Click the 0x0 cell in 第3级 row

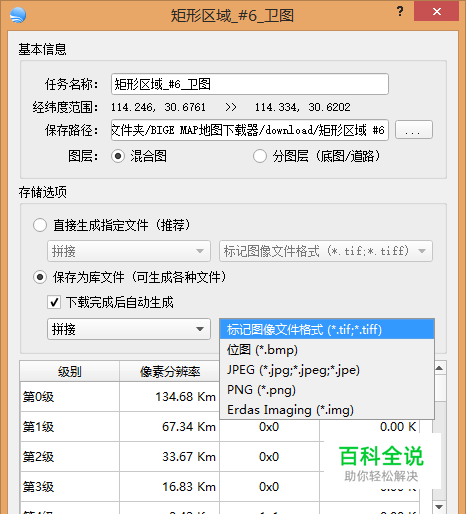click(269, 487)
